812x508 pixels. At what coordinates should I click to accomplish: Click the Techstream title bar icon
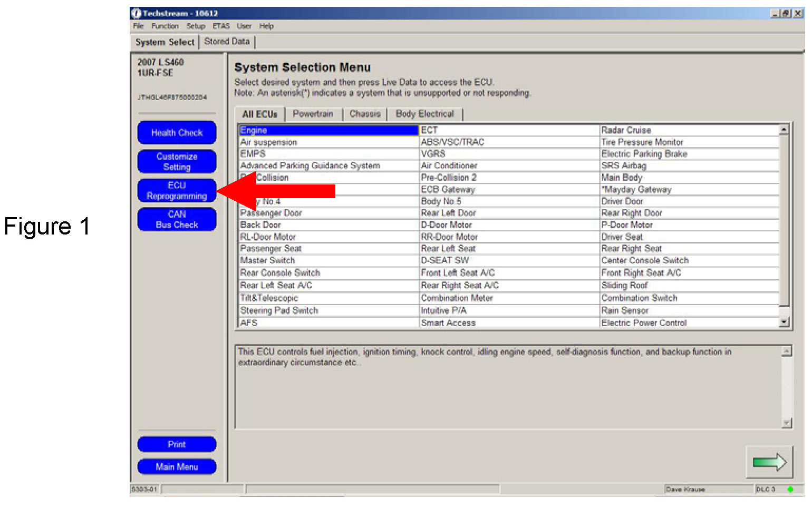[136, 13]
